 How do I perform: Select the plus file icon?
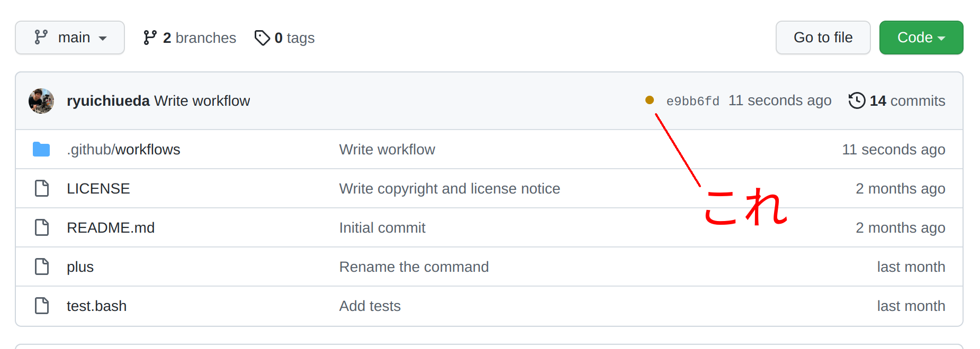point(42,267)
